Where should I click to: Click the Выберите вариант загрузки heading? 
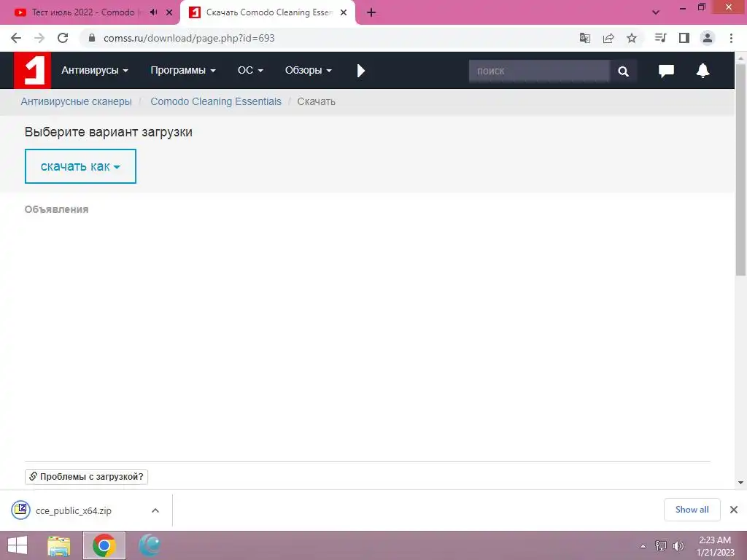coord(109,132)
